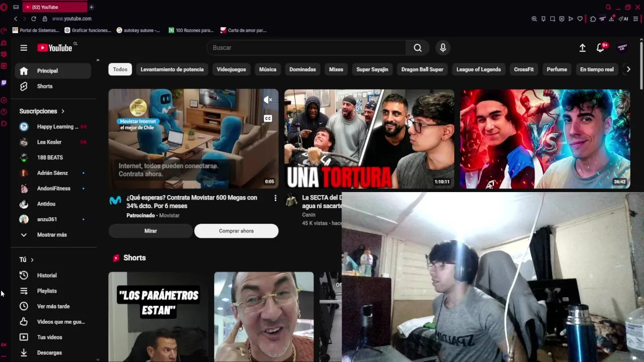The width and height of the screenshot is (644, 362).
Task: Open the snapshot capture tool
Action: 552,19
